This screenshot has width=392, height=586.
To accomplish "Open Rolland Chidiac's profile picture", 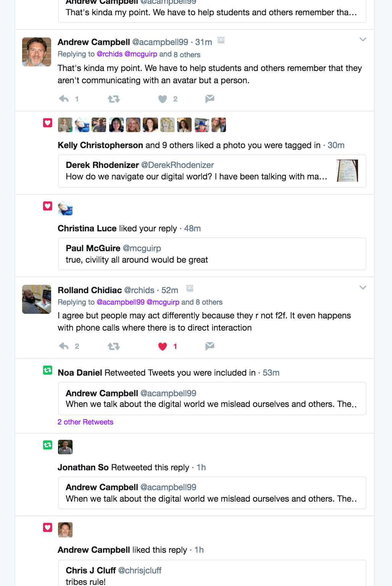I will [37, 299].
